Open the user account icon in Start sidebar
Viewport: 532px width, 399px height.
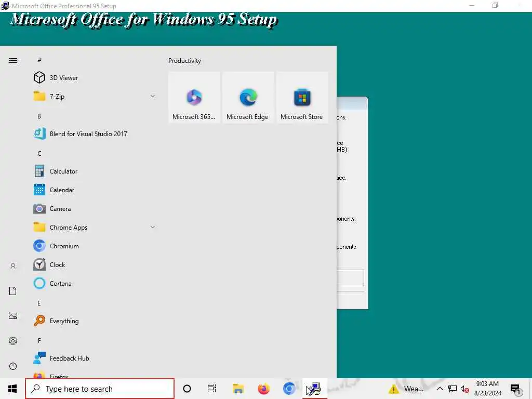click(x=13, y=266)
